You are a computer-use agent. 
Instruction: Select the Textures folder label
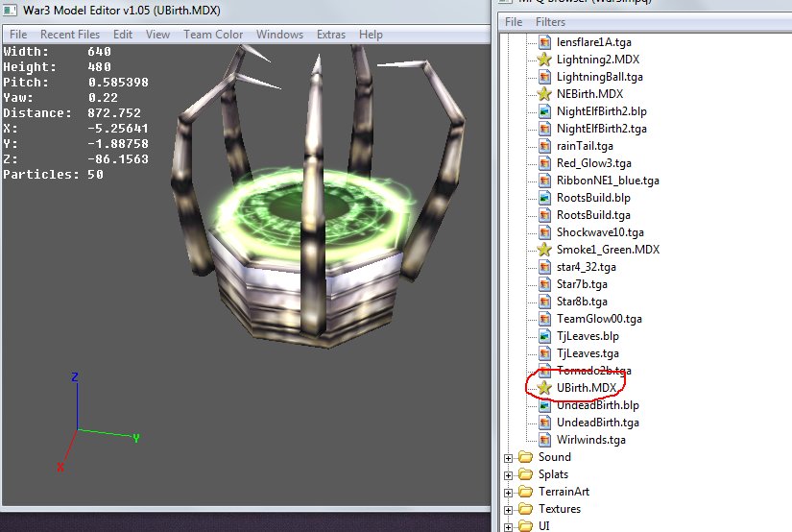[560, 509]
